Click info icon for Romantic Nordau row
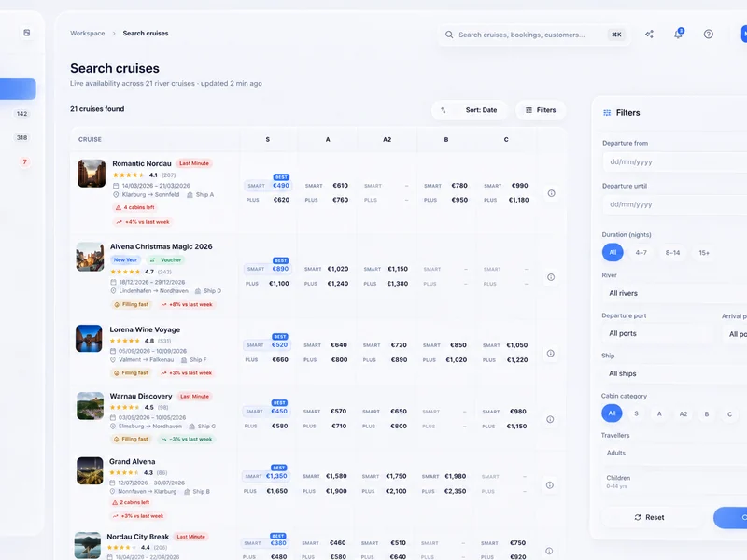The width and height of the screenshot is (747, 560). coord(551,193)
